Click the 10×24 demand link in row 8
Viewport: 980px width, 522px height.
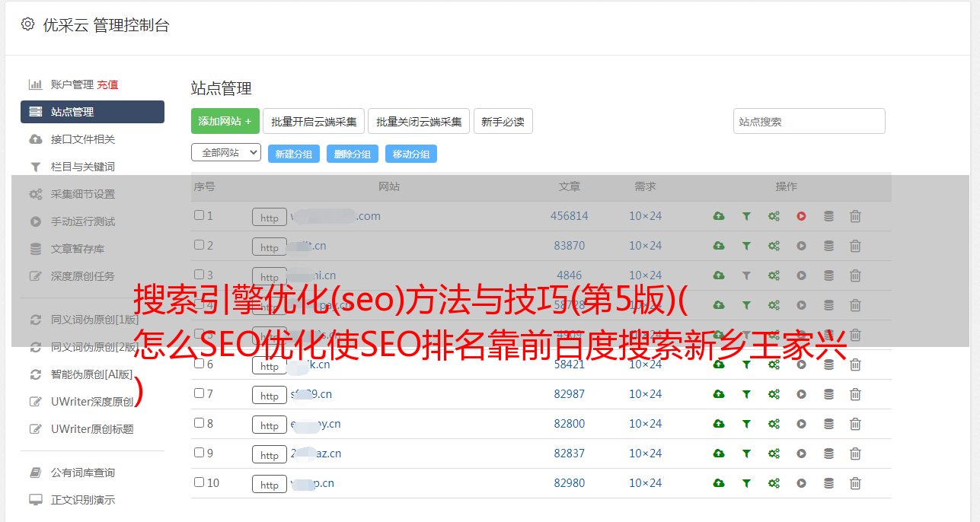[646, 424]
